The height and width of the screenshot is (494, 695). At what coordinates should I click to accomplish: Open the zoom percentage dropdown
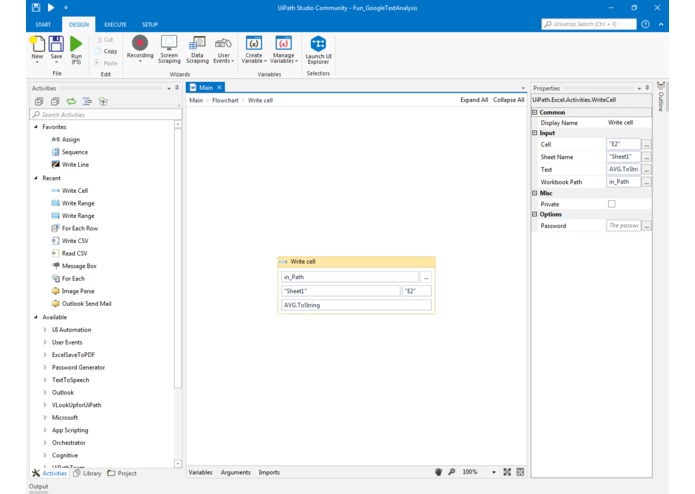pos(494,472)
